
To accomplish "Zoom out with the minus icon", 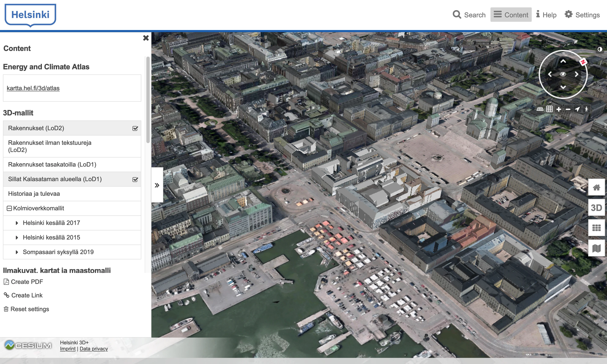I will click(568, 109).
